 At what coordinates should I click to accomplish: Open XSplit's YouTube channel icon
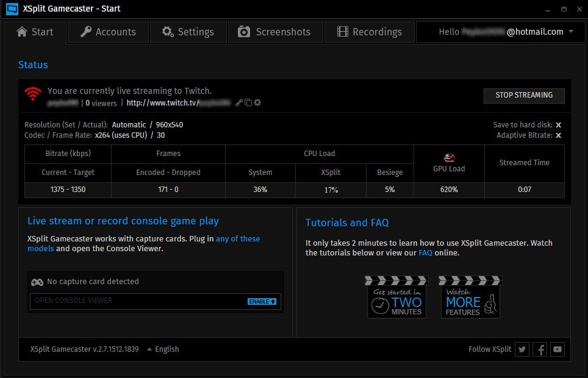click(x=558, y=349)
